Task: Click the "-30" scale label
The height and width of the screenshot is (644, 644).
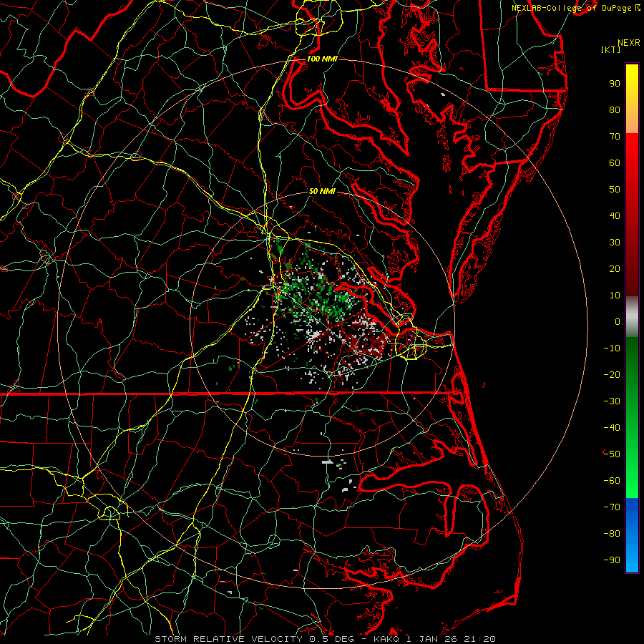Action: coord(612,401)
